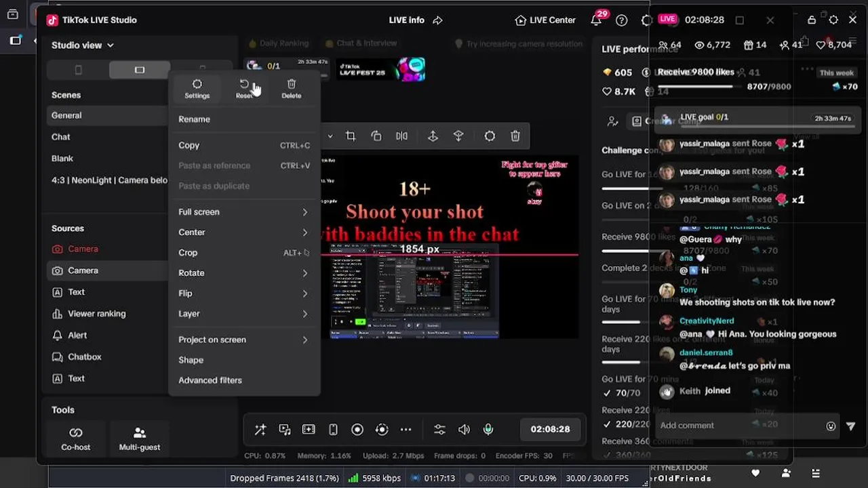
Task: Click the clip highlight film icon
Action: pyautogui.click(x=309, y=429)
